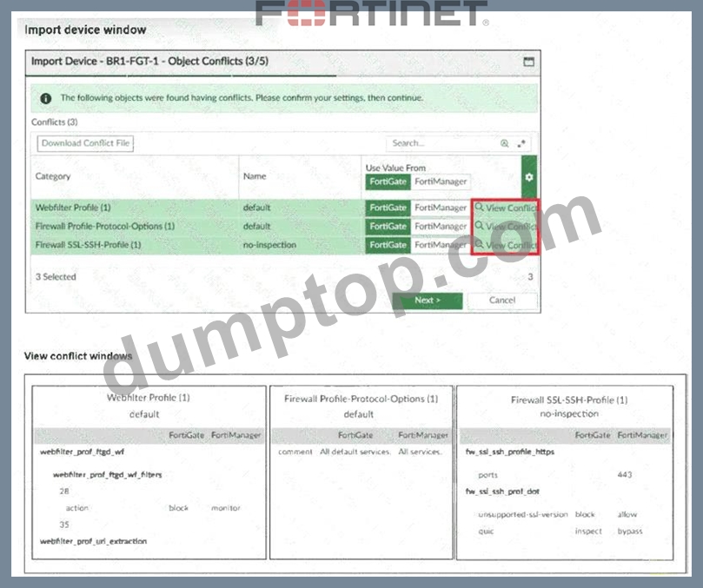Click magnifier icon on Webfilter Profile row
Screen dimensions: 703x588
[480, 207]
